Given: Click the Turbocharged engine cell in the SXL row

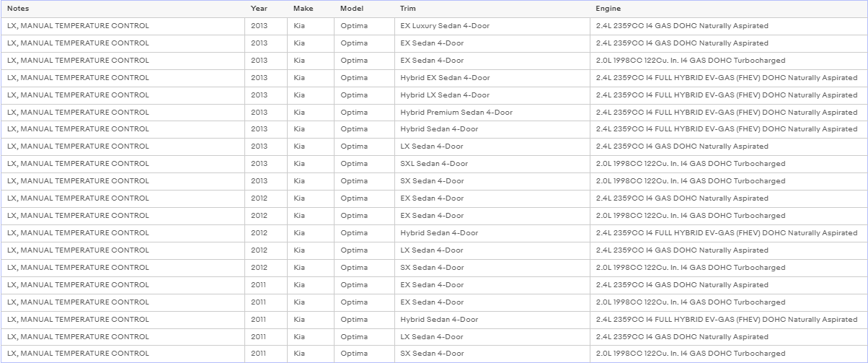Looking at the screenshot, I should click(728, 164).
